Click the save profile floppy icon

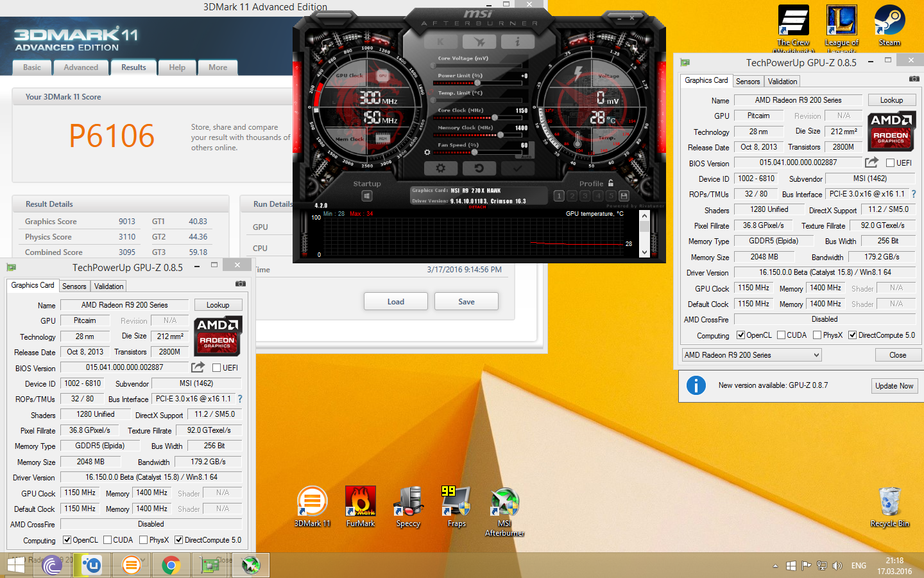624,196
